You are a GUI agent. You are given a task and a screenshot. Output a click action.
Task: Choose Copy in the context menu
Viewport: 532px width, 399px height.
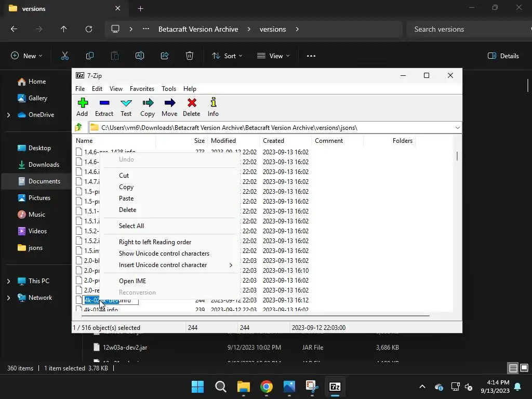point(170,187)
